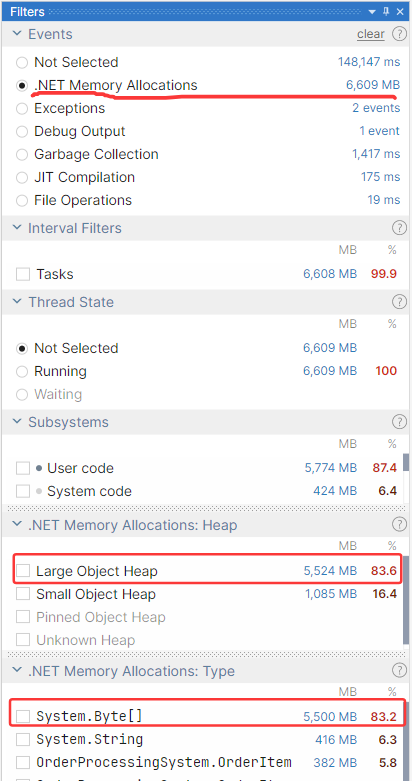Select the Exceptions event filter
The image size is (412, 781).
pos(21,109)
